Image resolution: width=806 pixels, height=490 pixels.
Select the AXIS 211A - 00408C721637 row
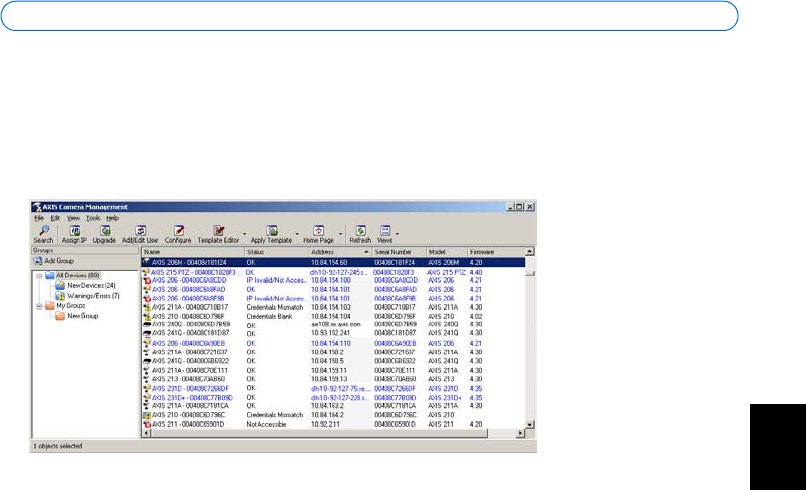click(333, 352)
